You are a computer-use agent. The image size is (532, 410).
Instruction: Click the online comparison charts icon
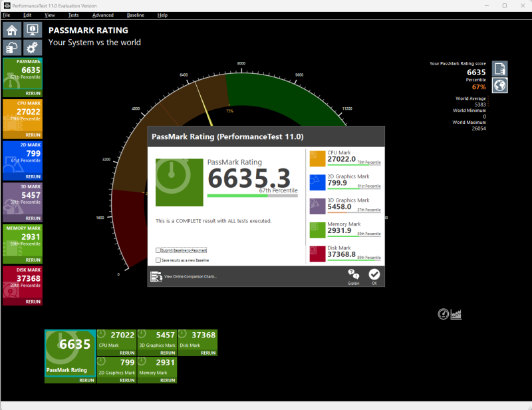tap(156, 276)
